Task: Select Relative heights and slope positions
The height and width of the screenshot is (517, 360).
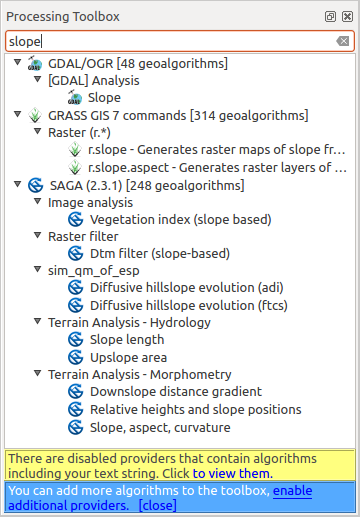Action: (196, 410)
